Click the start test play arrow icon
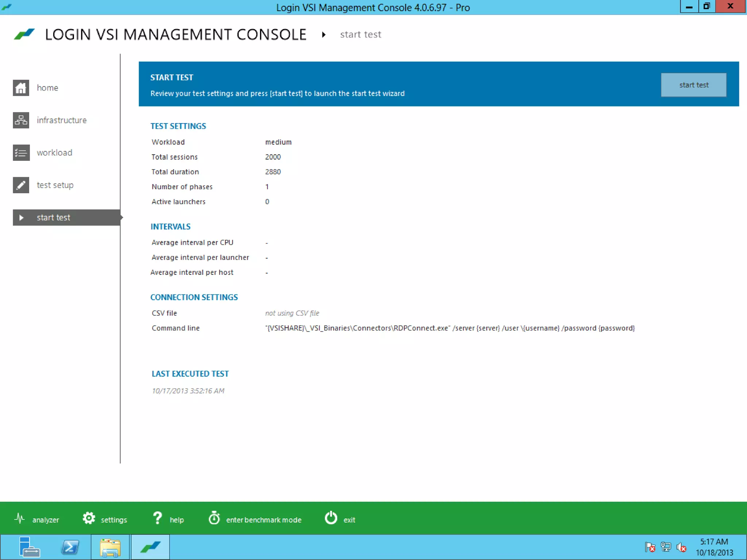747x560 pixels. (21, 218)
